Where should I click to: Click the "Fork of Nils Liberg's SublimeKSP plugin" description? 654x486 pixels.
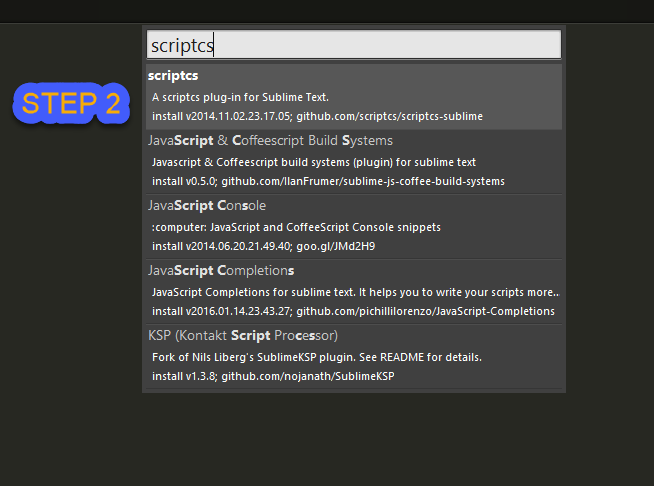[317, 357]
